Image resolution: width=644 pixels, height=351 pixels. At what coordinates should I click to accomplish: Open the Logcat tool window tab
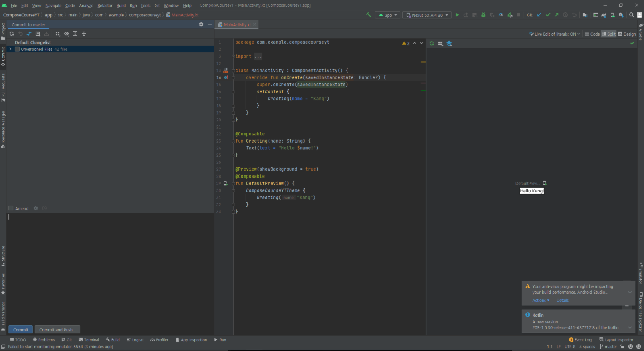[x=135, y=340]
